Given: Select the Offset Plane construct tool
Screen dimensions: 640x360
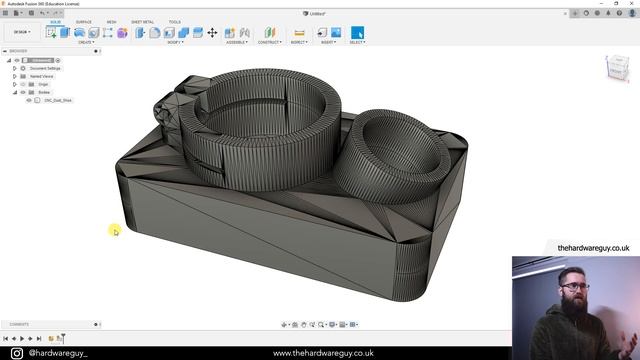Looking at the screenshot, I should click(270, 33).
